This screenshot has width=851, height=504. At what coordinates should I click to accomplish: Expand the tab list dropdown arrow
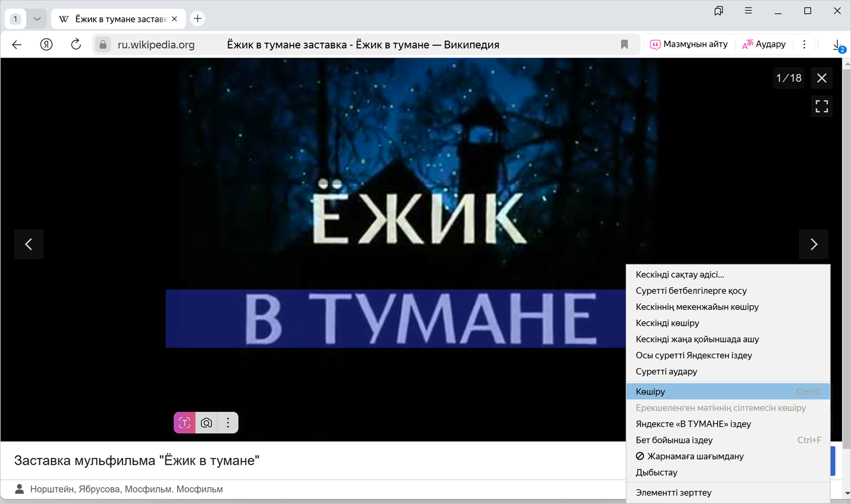(x=37, y=19)
